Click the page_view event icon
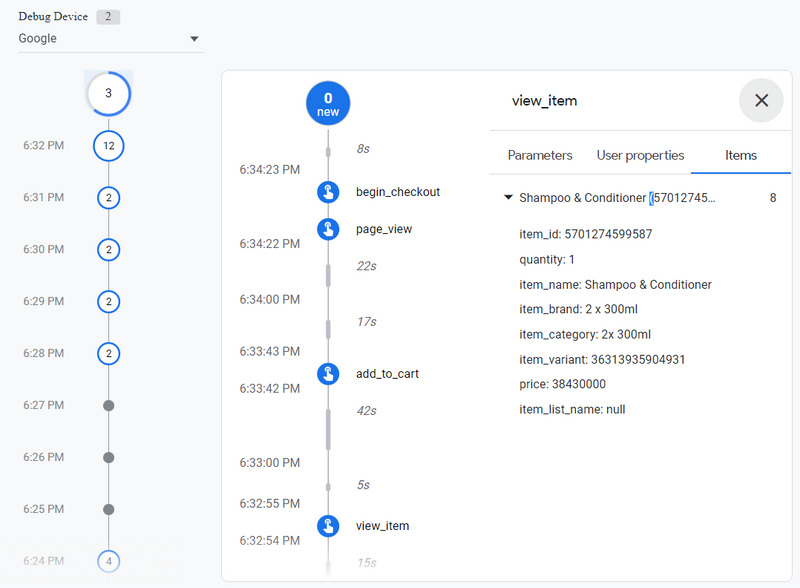This screenshot has width=800, height=588. [328, 229]
